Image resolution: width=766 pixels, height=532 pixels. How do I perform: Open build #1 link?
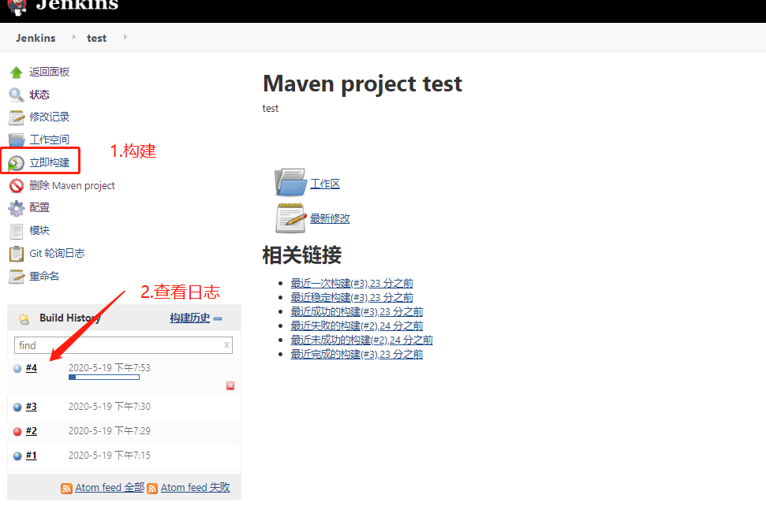[32, 456]
